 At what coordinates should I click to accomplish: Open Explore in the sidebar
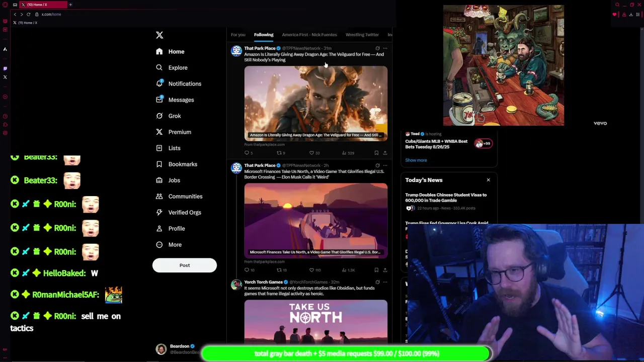click(172, 67)
